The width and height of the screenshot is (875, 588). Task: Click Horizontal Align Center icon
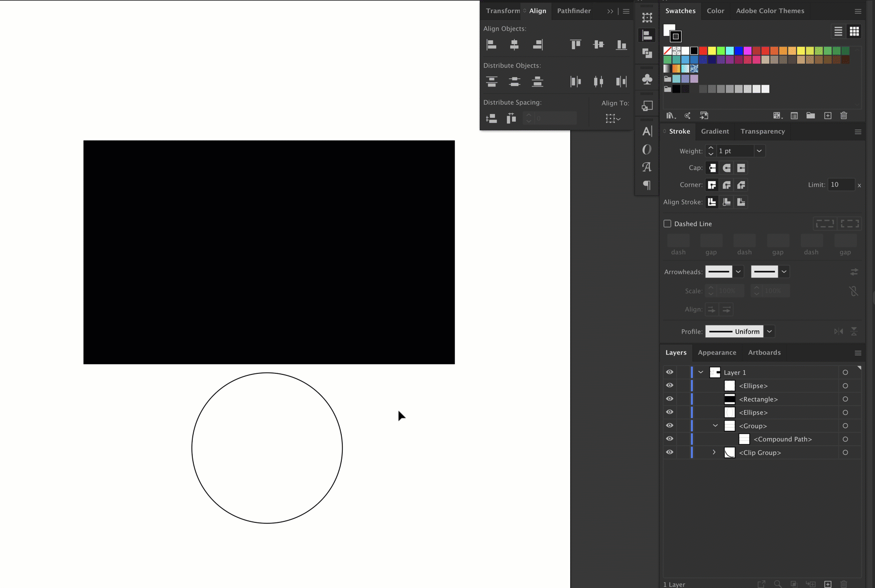click(514, 45)
